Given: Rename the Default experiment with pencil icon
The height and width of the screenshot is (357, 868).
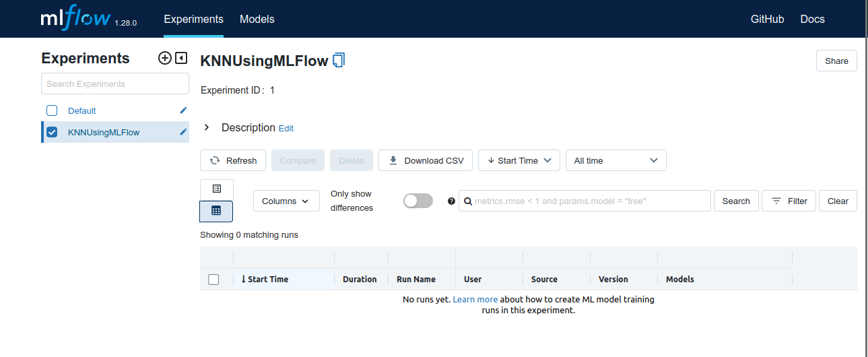Looking at the screenshot, I should coord(183,110).
